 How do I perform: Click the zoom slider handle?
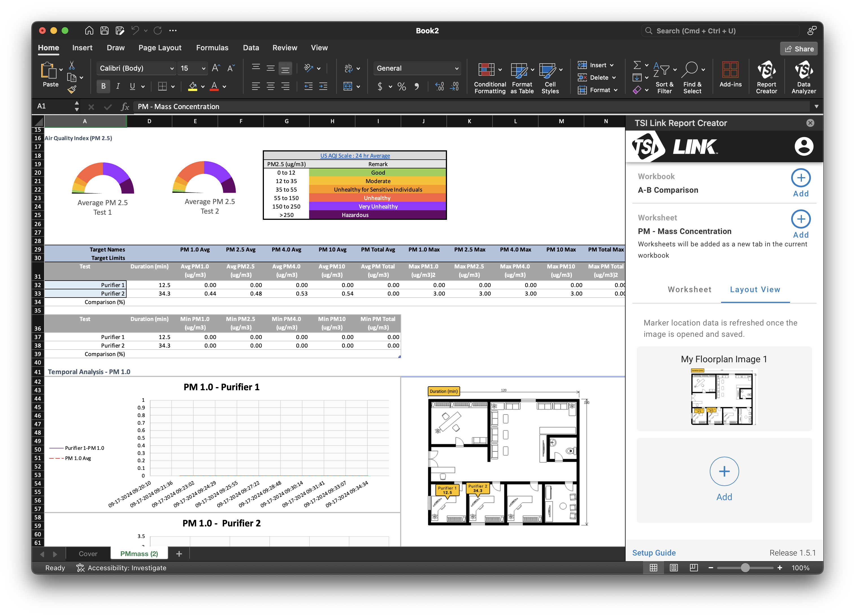click(745, 568)
